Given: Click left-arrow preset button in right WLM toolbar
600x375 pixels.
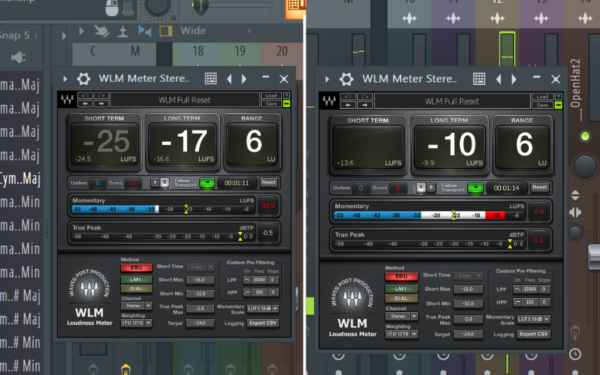Looking at the screenshot, I should pos(348,105).
